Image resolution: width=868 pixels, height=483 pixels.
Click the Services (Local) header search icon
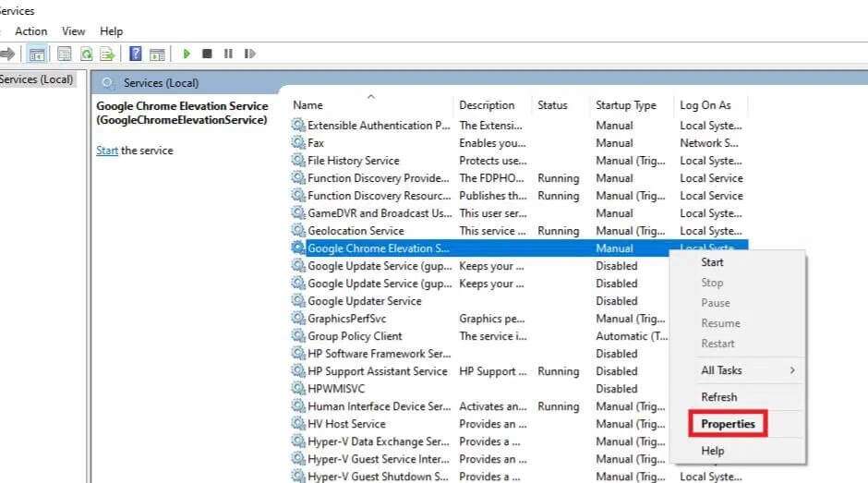pyautogui.click(x=107, y=83)
